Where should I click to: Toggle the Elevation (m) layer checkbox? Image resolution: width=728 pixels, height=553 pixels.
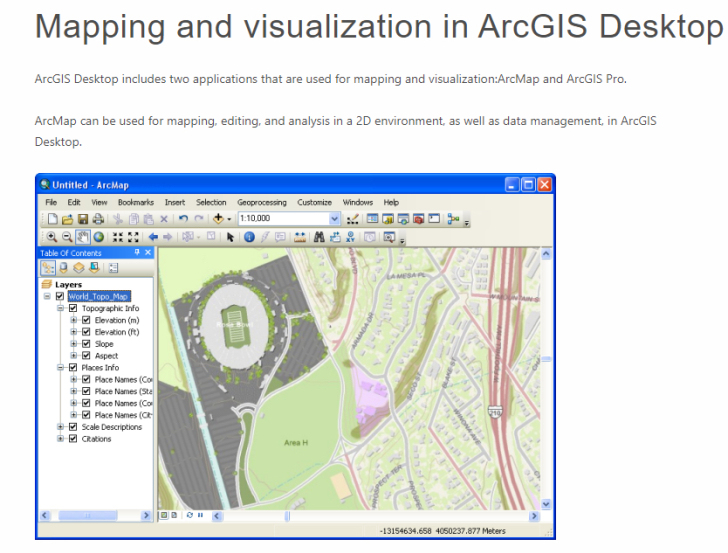point(86,320)
